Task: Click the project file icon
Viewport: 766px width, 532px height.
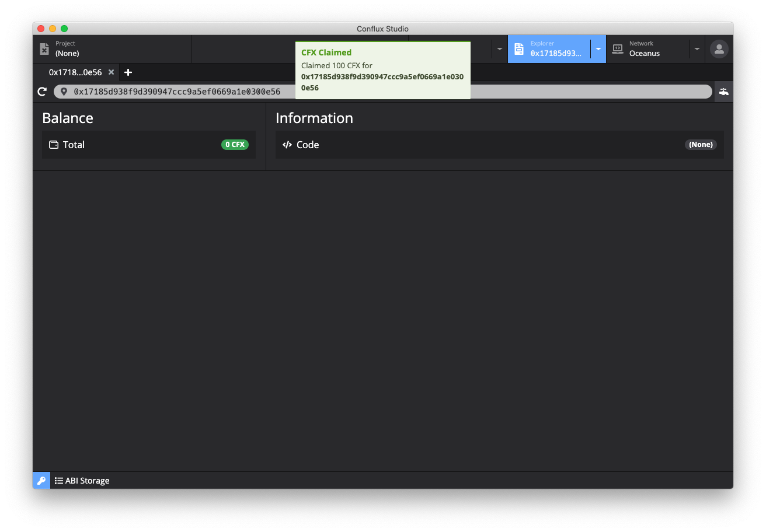Action: (x=44, y=49)
